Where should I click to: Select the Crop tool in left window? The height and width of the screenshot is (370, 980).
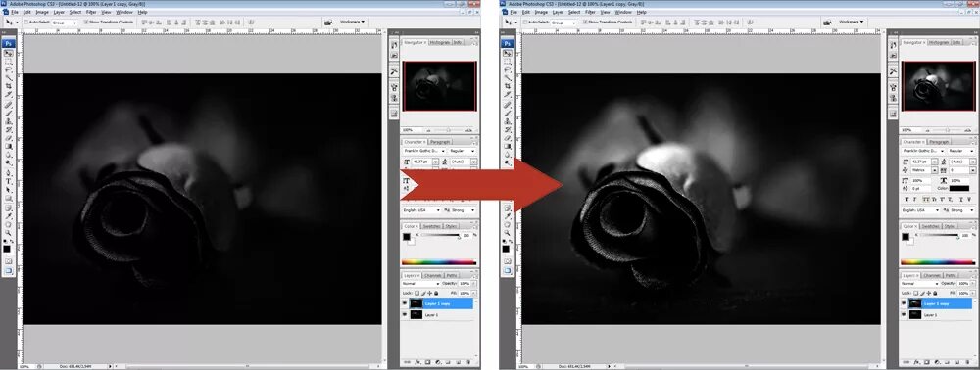[8, 86]
